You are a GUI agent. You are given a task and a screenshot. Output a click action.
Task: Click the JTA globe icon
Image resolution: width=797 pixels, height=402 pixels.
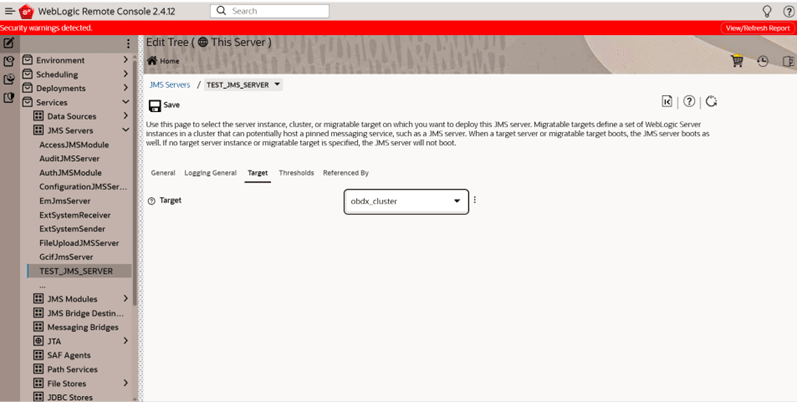pyautogui.click(x=38, y=341)
